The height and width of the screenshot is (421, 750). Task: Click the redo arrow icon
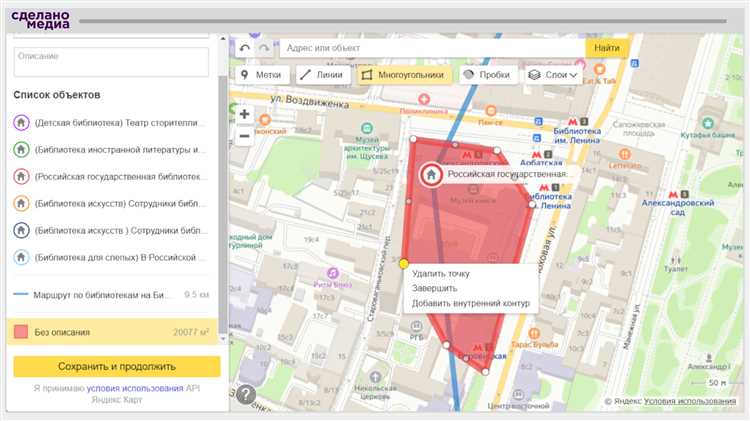tap(264, 48)
